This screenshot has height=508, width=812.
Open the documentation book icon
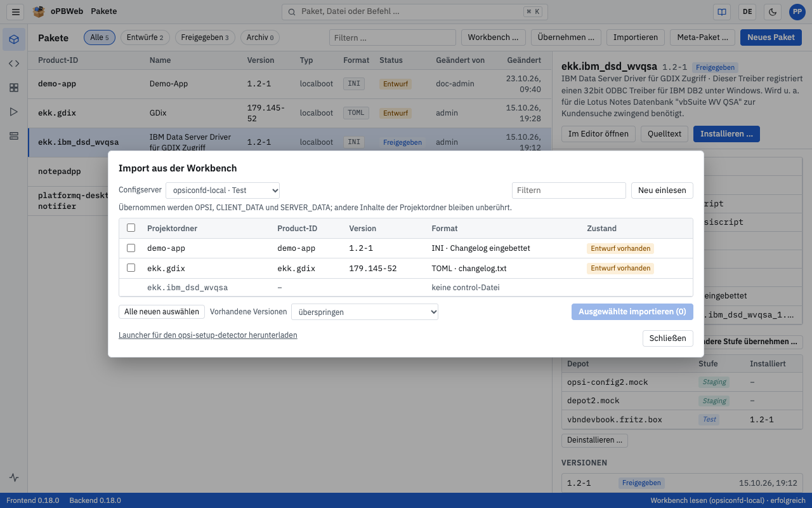tap(721, 11)
